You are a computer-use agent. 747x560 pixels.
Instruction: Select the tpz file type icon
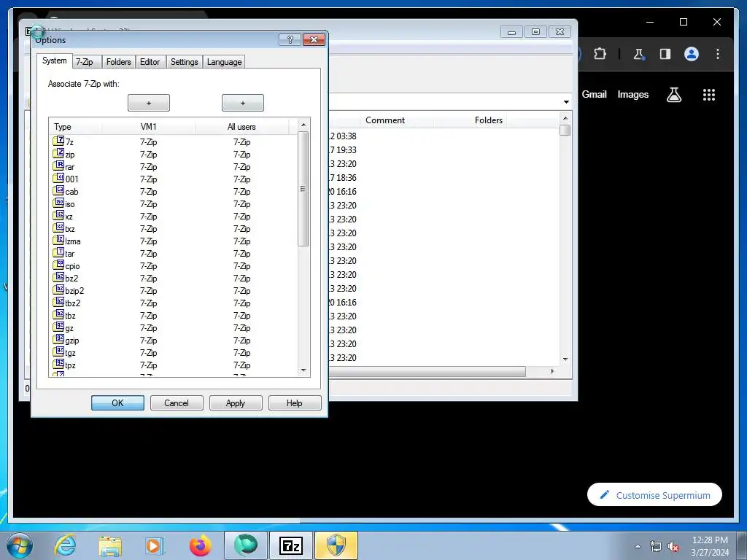[58, 364]
